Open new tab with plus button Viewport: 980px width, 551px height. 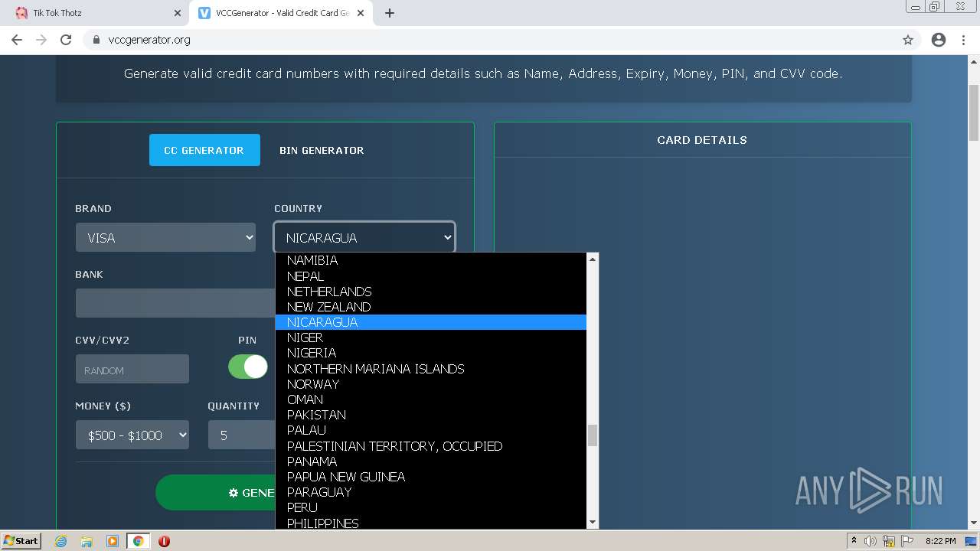coord(389,13)
